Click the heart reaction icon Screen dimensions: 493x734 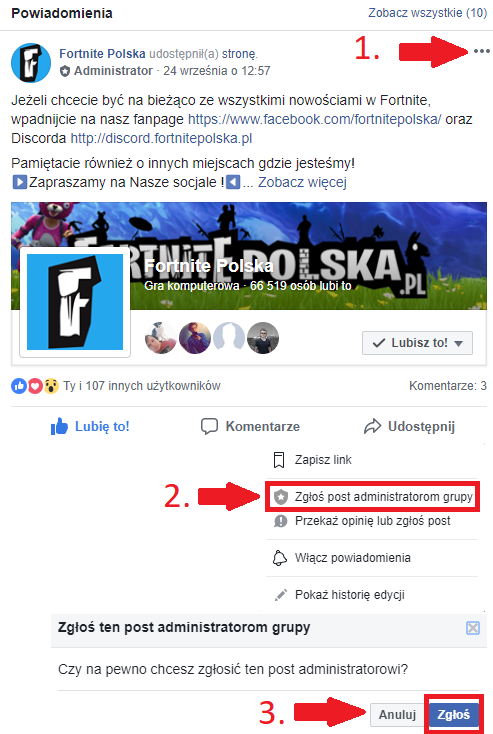tap(35, 386)
